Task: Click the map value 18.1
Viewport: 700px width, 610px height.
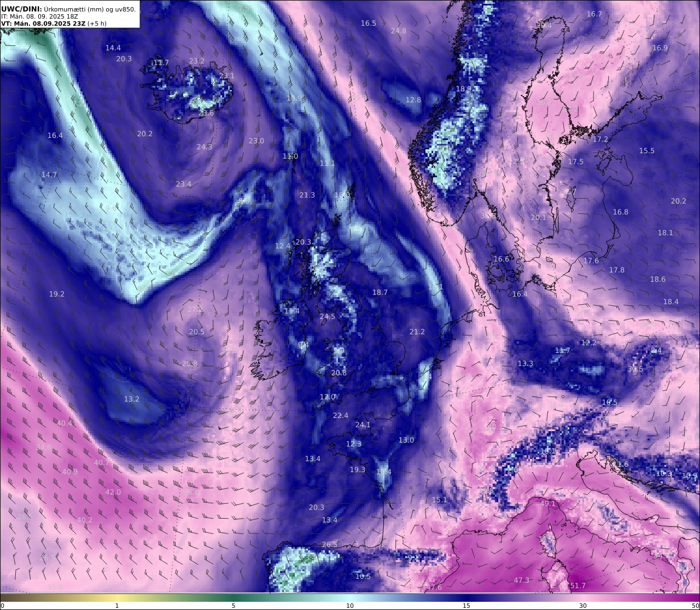Action: [666, 233]
